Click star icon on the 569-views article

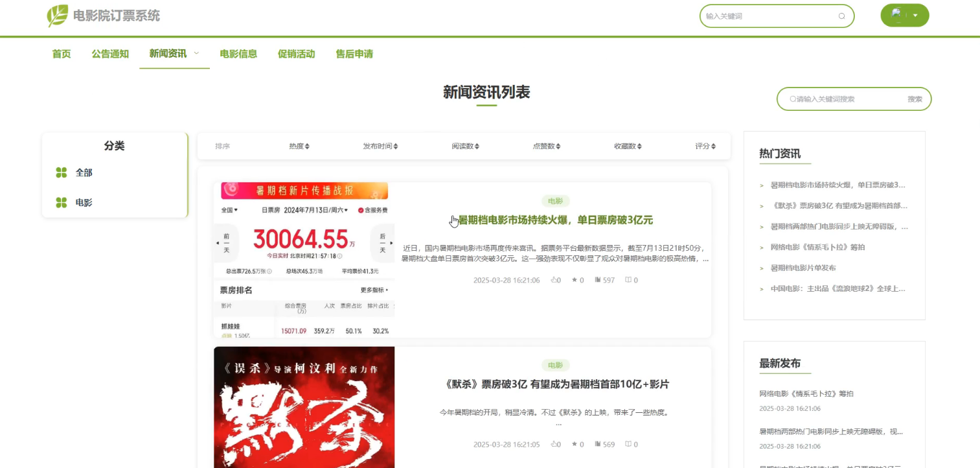pyautogui.click(x=574, y=444)
